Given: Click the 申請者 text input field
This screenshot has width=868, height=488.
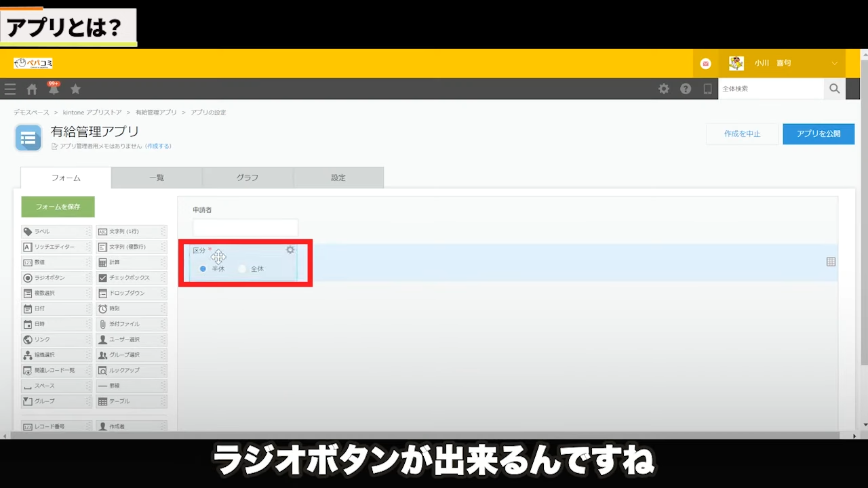Looking at the screenshot, I should (245, 228).
